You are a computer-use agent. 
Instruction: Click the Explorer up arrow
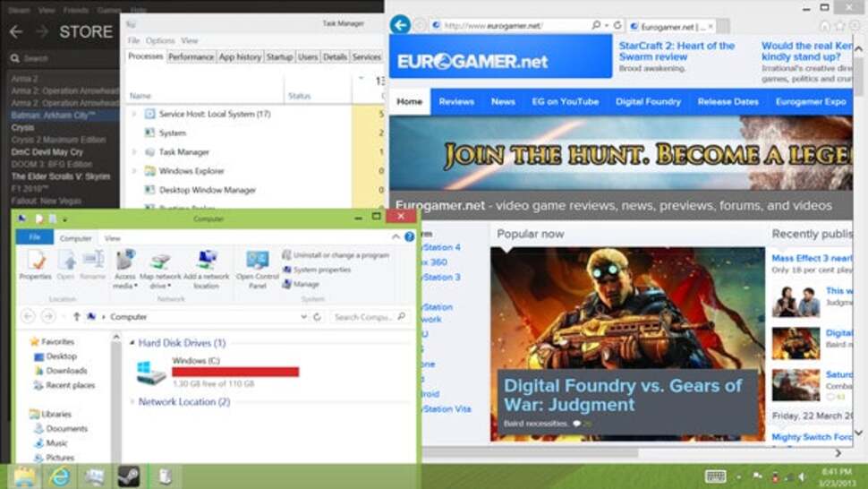(76, 317)
